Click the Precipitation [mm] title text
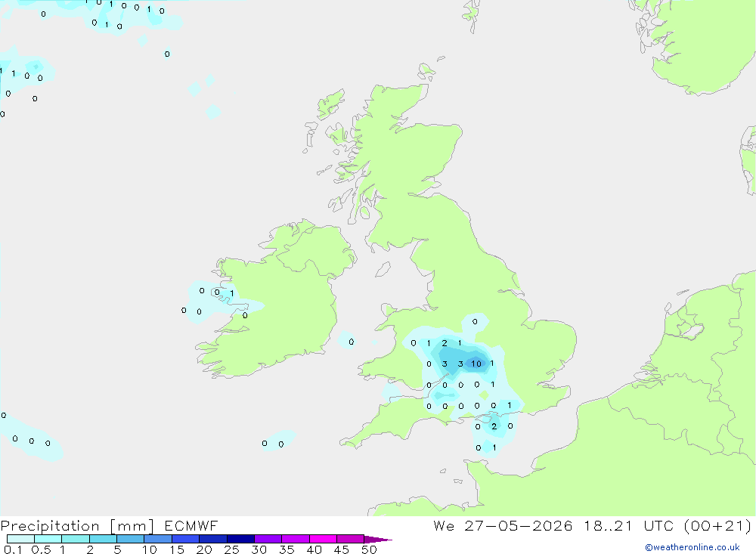 click(77, 525)
